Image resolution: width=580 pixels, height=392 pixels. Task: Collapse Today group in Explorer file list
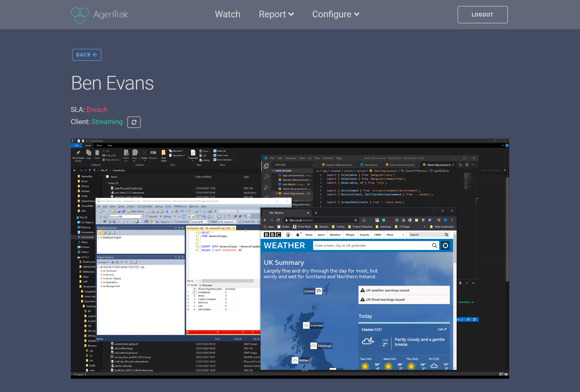[x=106, y=183]
